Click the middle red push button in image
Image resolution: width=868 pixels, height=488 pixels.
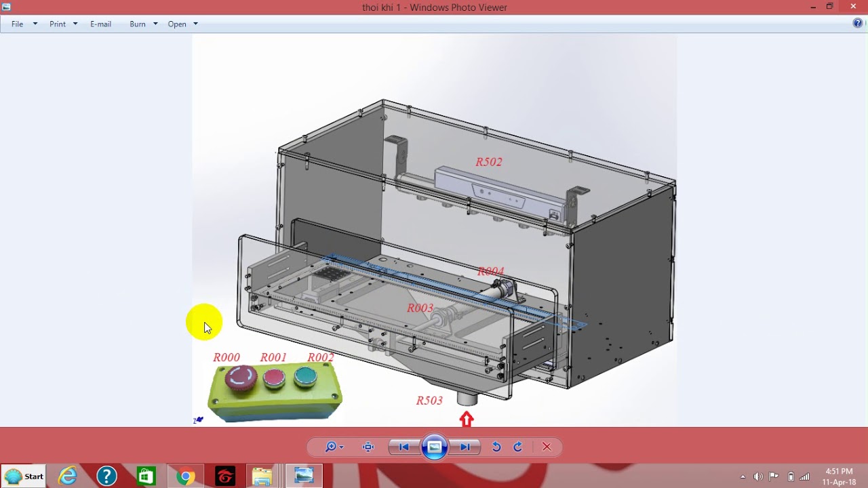point(274,378)
